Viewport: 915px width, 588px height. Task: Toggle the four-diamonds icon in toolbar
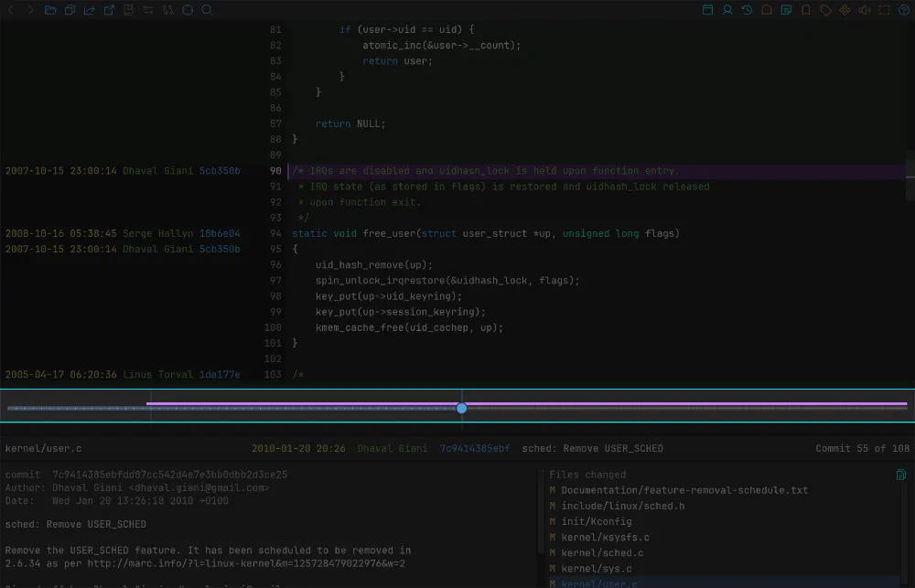coord(845,10)
